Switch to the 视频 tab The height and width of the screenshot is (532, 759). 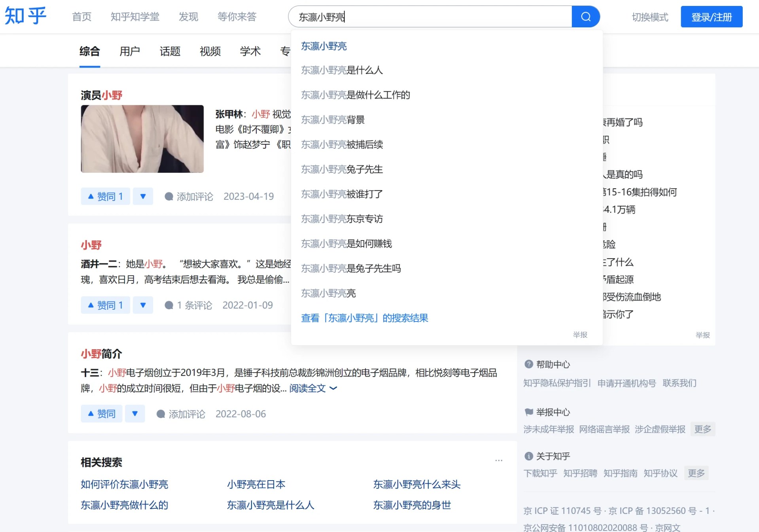click(210, 51)
